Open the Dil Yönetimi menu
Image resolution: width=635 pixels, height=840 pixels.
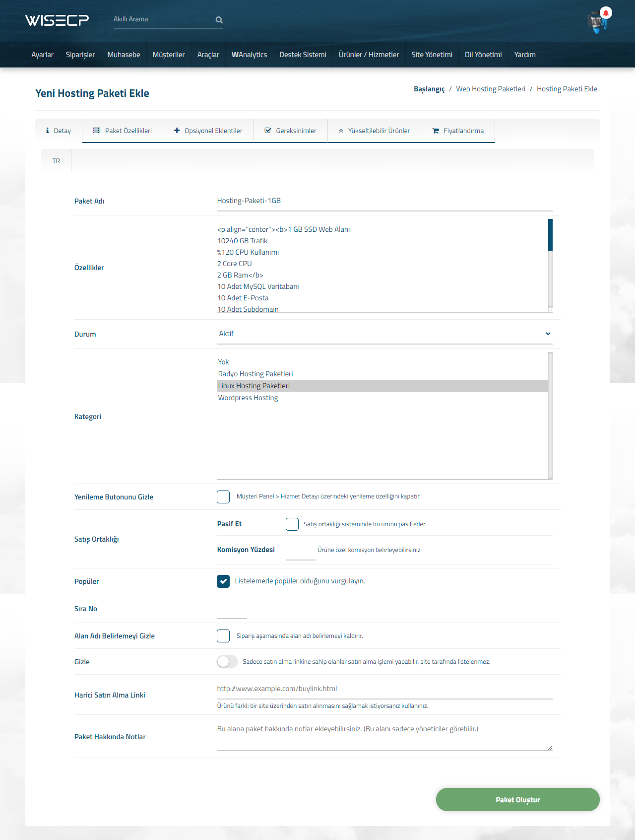click(483, 55)
